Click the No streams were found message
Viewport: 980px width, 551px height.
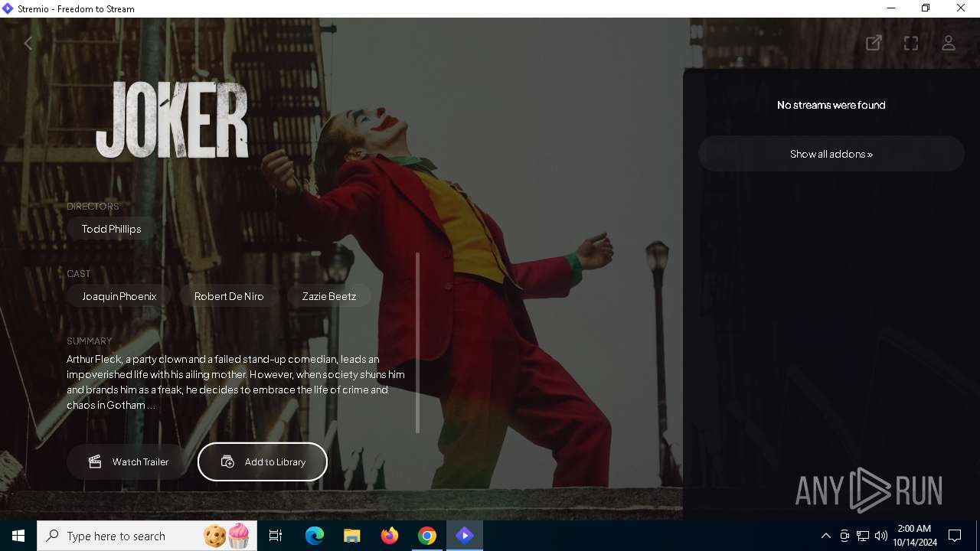click(x=831, y=105)
